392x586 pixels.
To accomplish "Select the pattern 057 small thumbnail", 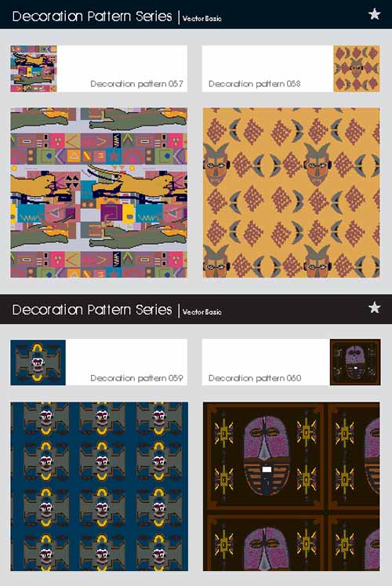I will tap(34, 69).
